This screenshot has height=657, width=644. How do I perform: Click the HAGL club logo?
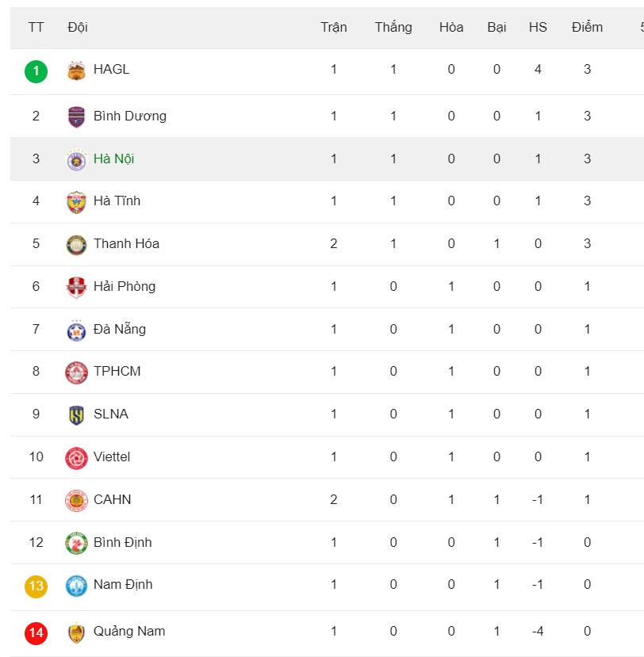76,71
